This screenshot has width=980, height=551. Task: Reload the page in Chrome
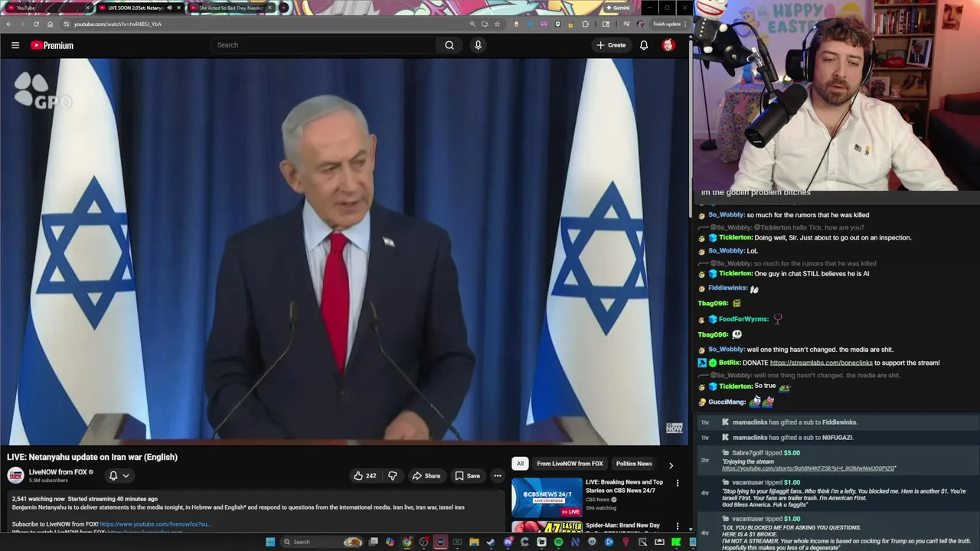coord(36,24)
